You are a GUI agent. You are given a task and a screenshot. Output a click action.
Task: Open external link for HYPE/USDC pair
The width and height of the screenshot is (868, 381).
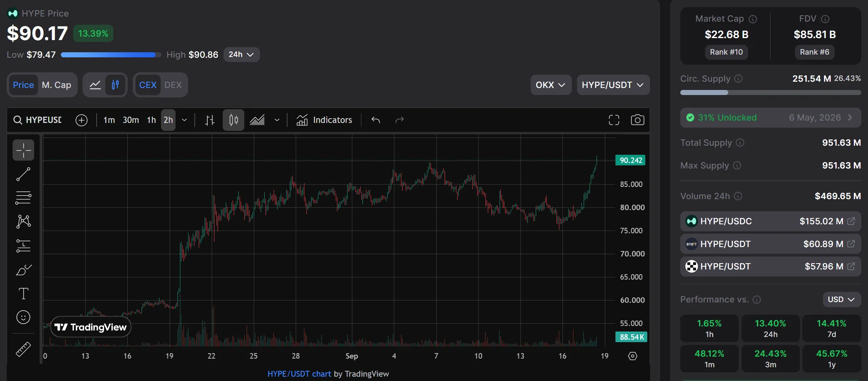coord(851,221)
